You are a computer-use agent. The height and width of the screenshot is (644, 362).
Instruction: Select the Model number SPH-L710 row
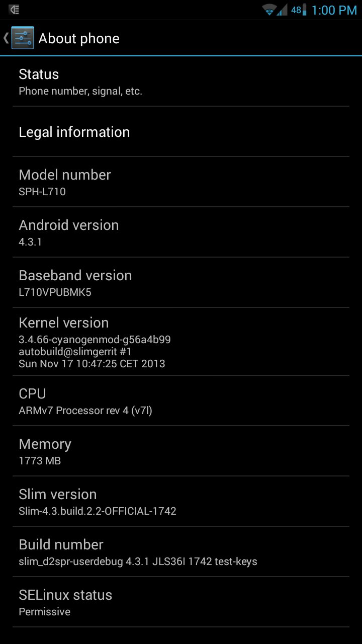click(x=181, y=182)
